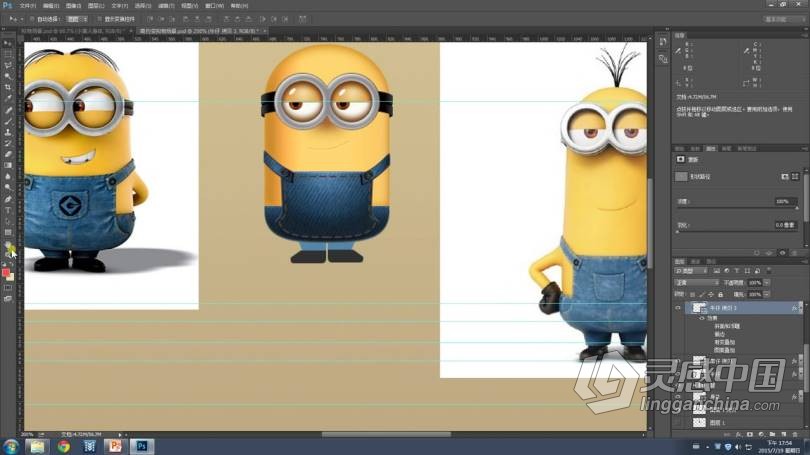Screen dimensions: 810x455
Task: Filter layers by type layers
Action: click(737, 271)
